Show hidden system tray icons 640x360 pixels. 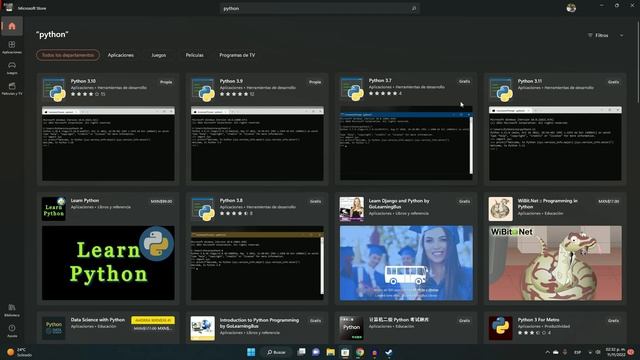(547, 352)
